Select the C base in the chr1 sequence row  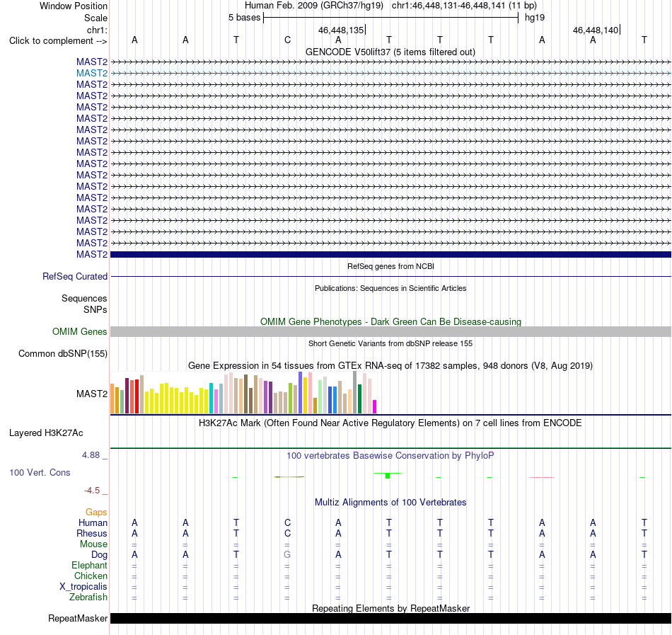(288, 40)
